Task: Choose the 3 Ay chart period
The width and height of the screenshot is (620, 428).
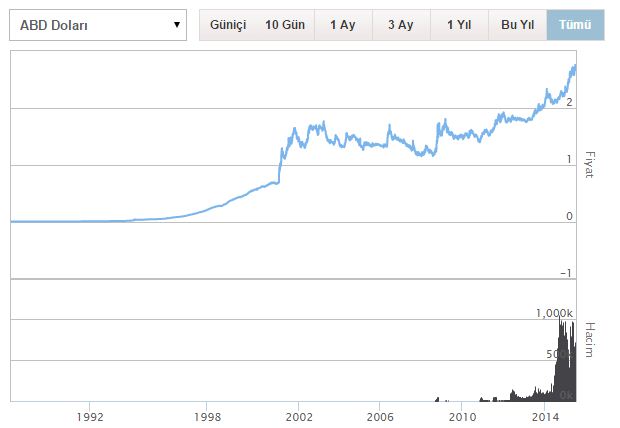Action: [x=400, y=24]
